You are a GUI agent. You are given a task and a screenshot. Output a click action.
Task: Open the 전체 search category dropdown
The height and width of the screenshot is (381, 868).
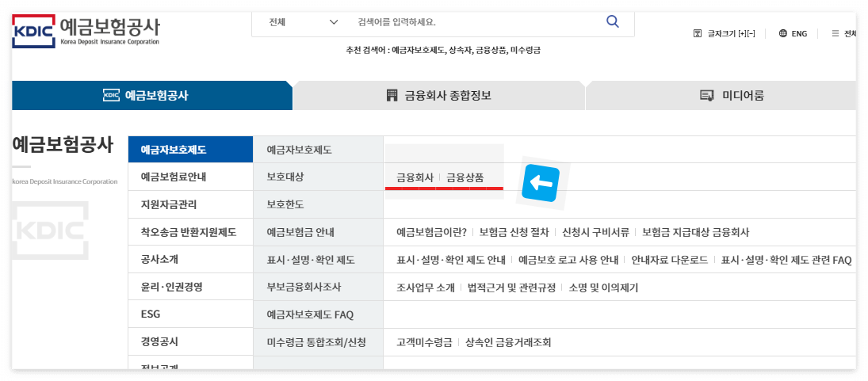304,22
